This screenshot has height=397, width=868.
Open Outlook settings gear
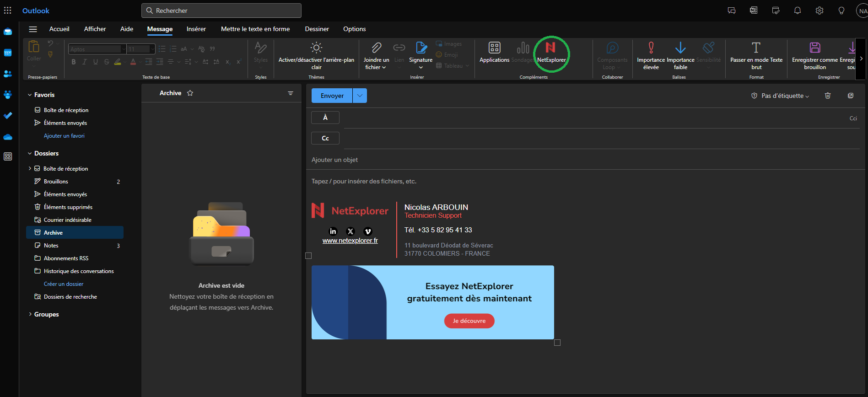(819, 11)
